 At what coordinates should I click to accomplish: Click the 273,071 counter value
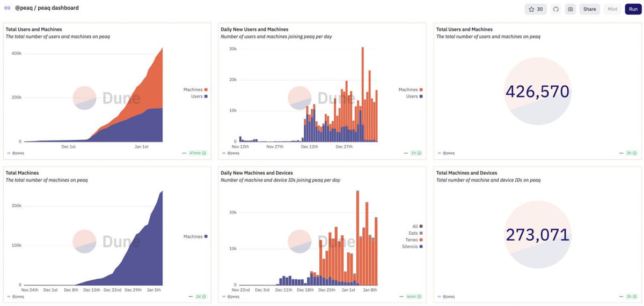537,234
